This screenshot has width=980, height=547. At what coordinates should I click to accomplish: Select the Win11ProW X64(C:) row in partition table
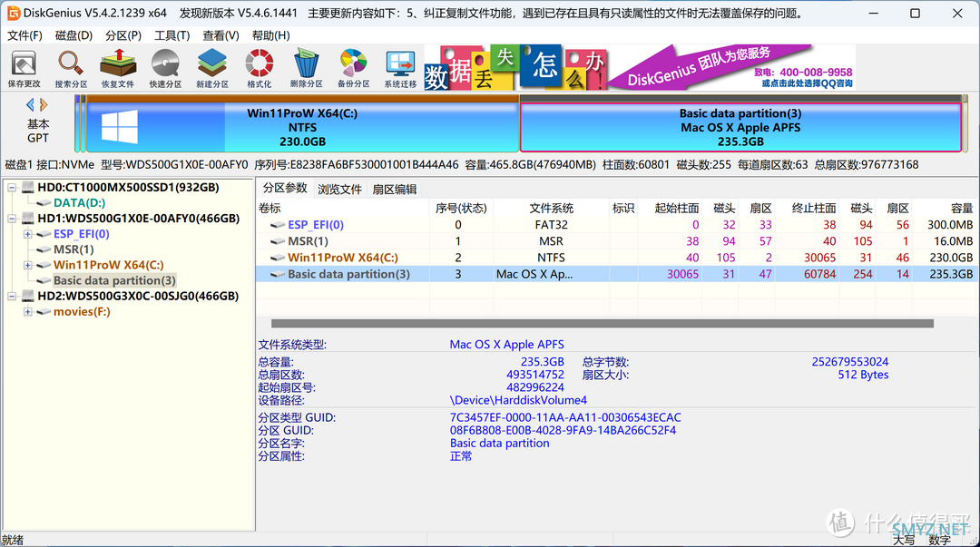615,258
